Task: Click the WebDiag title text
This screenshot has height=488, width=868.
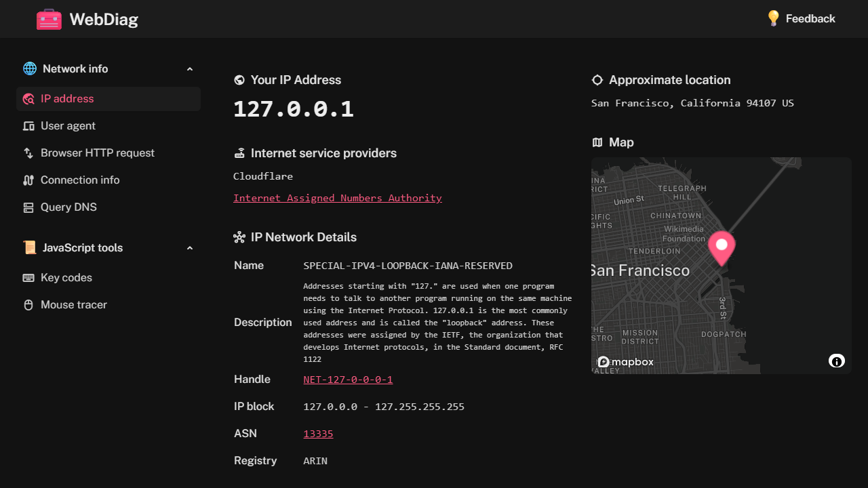Action: 104,20
